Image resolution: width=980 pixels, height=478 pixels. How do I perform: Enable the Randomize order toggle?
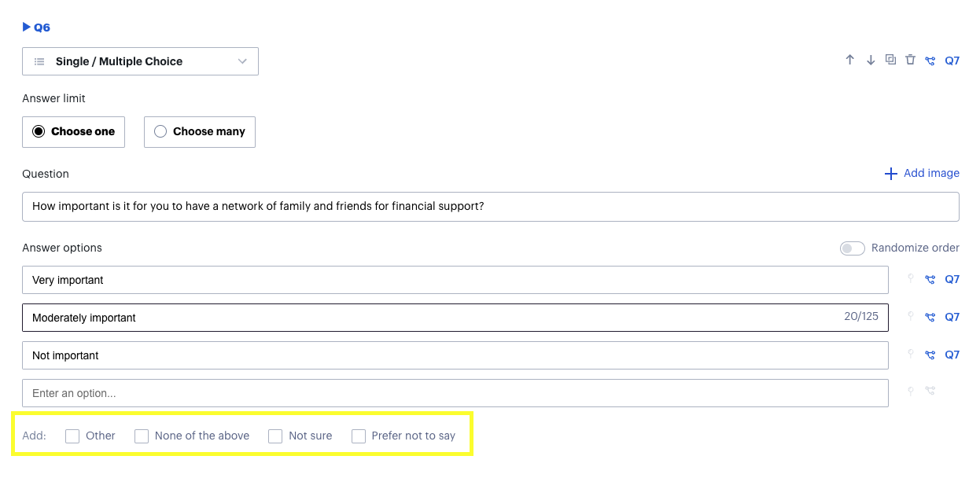[x=852, y=248]
